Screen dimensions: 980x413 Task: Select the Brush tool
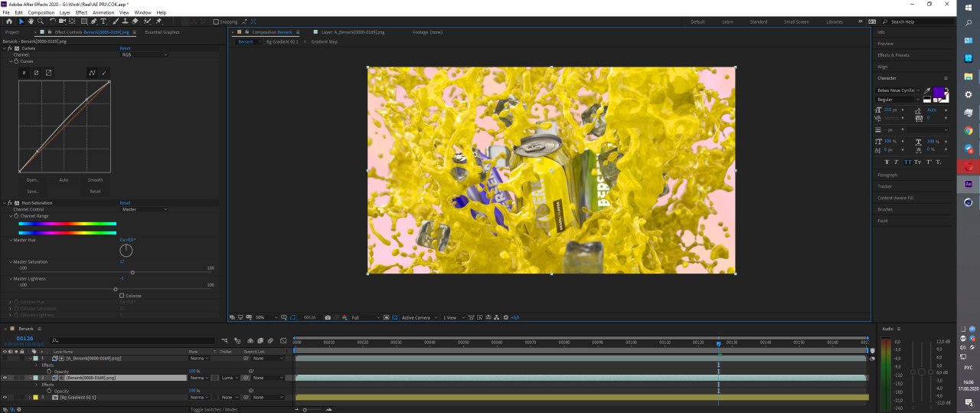[115, 21]
